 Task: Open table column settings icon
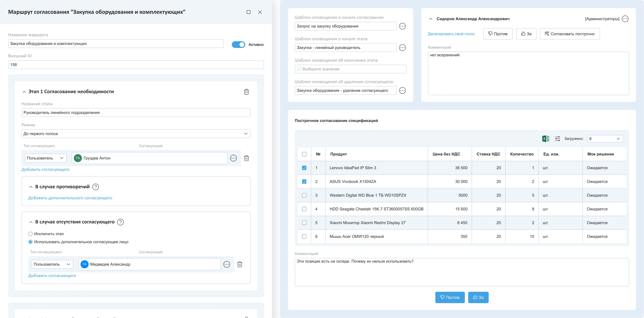pyautogui.click(x=557, y=139)
